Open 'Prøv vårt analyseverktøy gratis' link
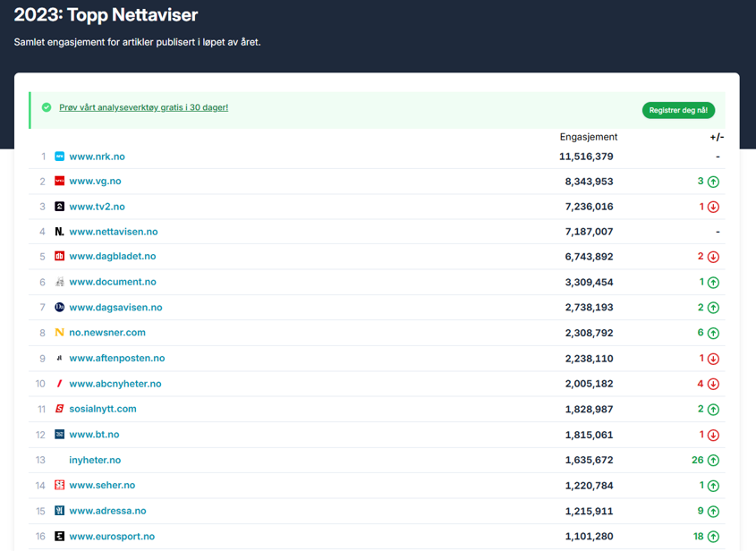 click(x=143, y=107)
